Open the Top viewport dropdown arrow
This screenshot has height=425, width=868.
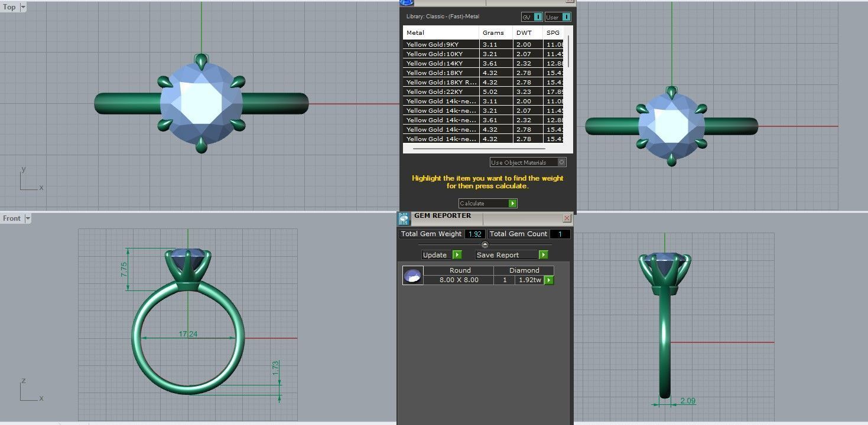(23, 7)
